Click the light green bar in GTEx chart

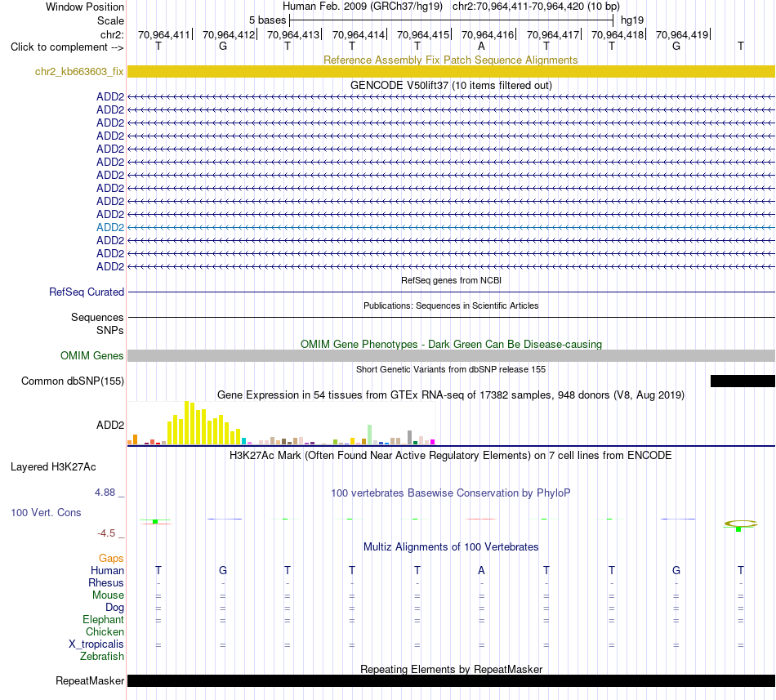click(x=369, y=435)
